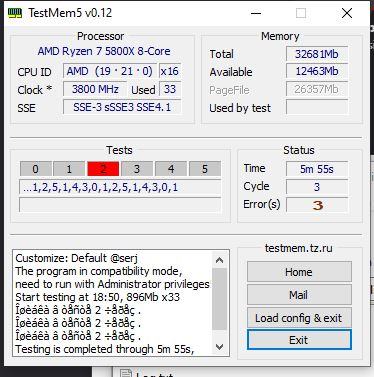This screenshot has height=377, width=374.
Task: Click the Error(s) count value
Action: (x=317, y=205)
